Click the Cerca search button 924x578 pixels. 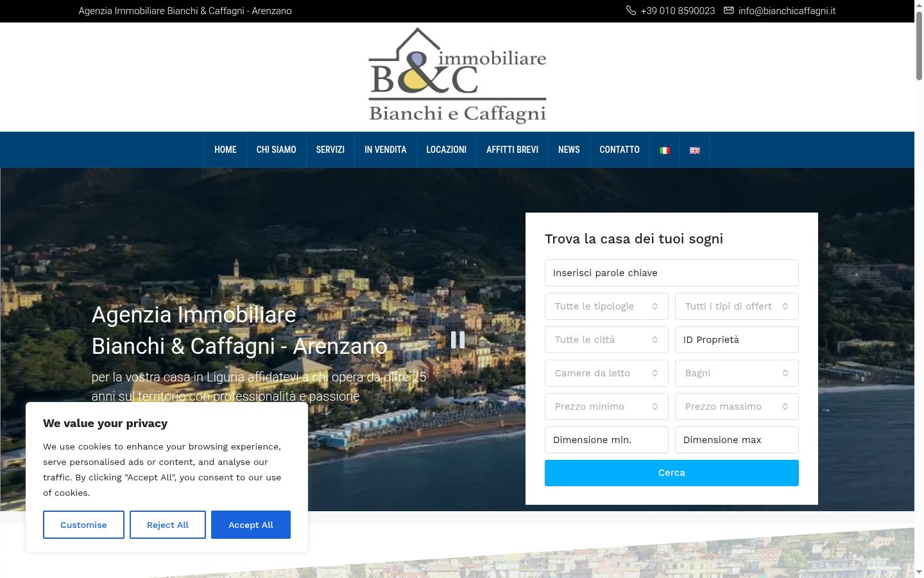(x=672, y=473)
